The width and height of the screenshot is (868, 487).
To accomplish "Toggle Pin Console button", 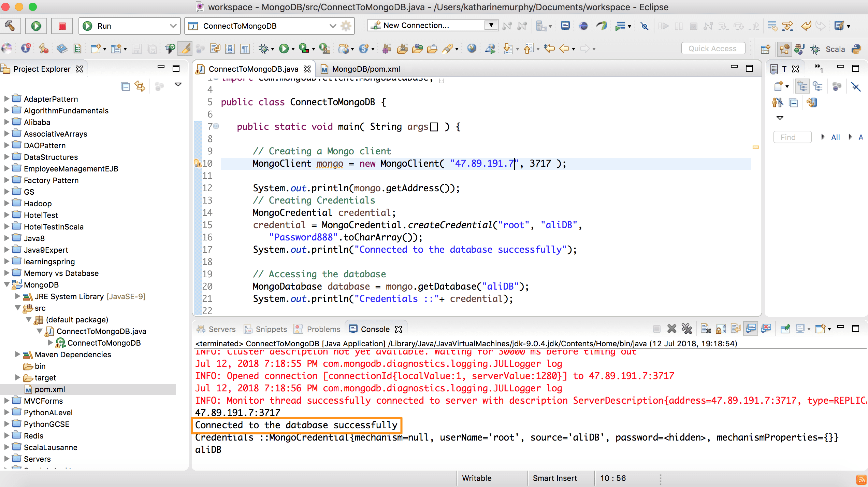I will (x=785, y=329).
